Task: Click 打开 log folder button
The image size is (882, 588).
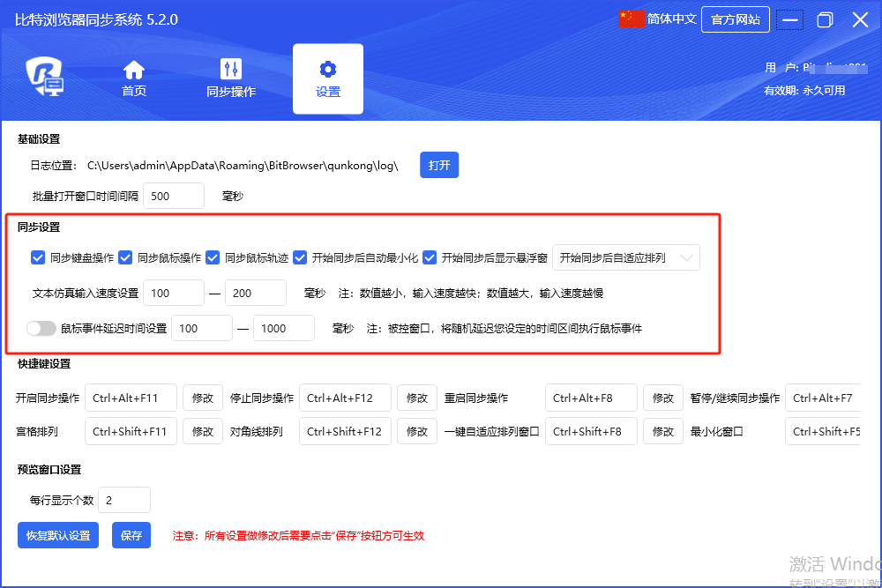Action: (x=439, y=166)
